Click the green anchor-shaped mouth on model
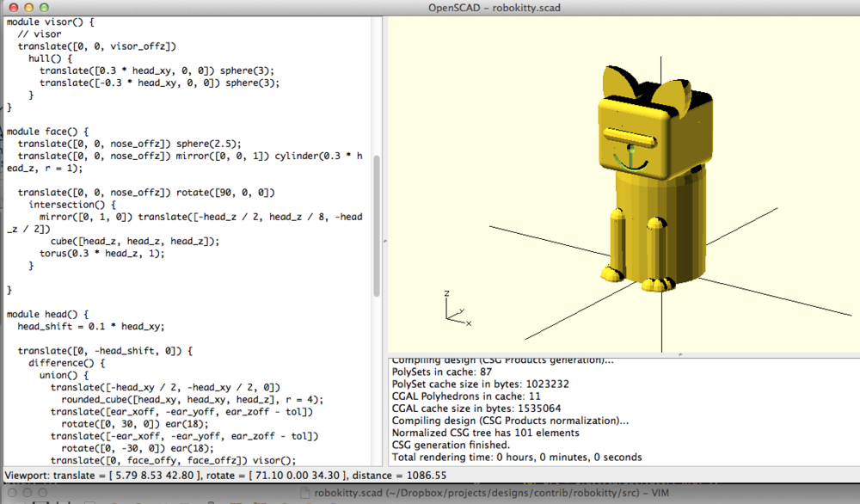Screen dimensions: 860x504 pos(630,160)
